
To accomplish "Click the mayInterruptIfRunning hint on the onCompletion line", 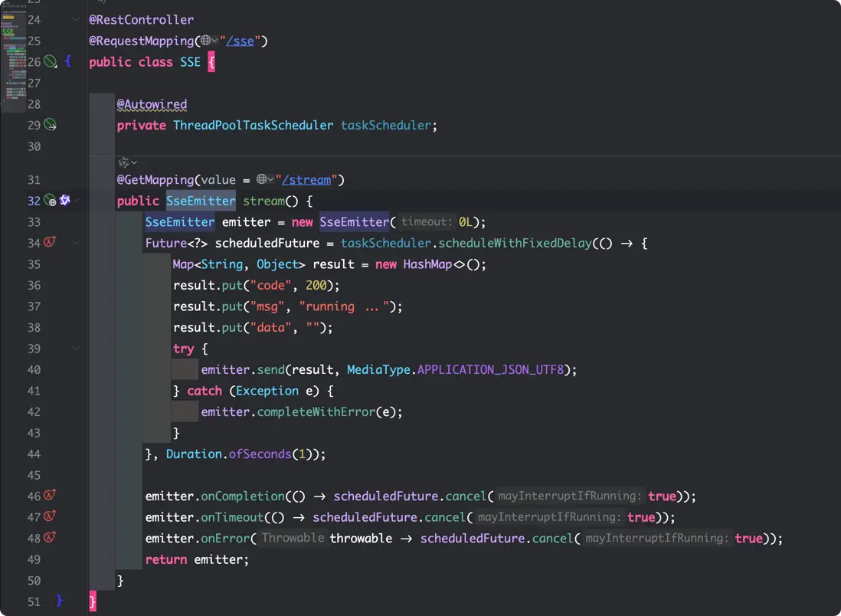I will coord(570,496).
